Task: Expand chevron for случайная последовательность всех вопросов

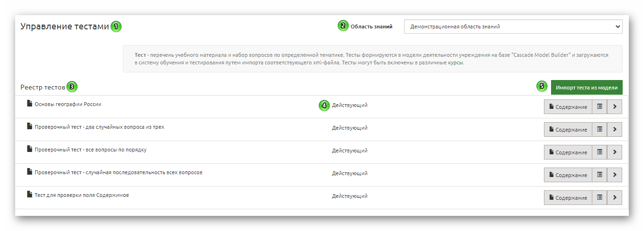Action: (615, 175)
